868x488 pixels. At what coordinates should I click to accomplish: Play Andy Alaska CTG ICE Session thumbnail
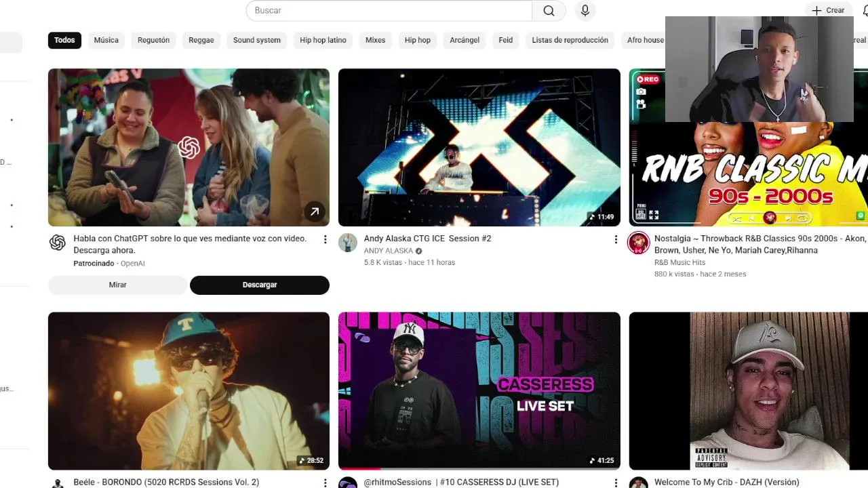click(479, 147)
